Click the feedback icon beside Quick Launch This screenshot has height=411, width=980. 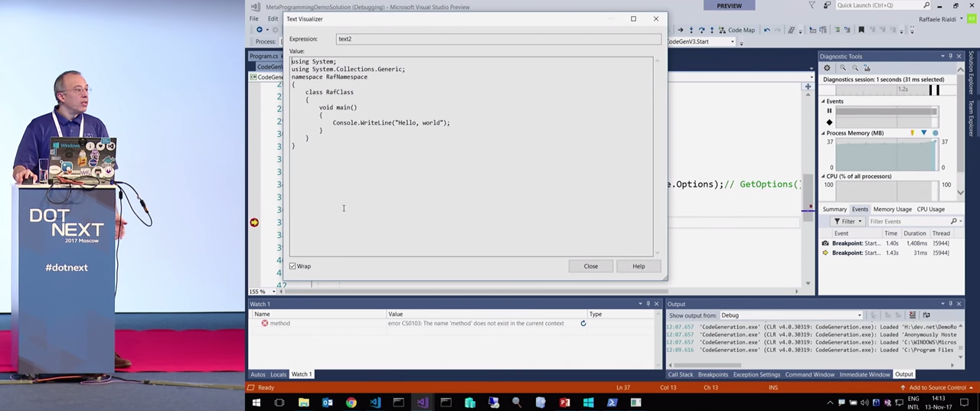pos(826,5)
